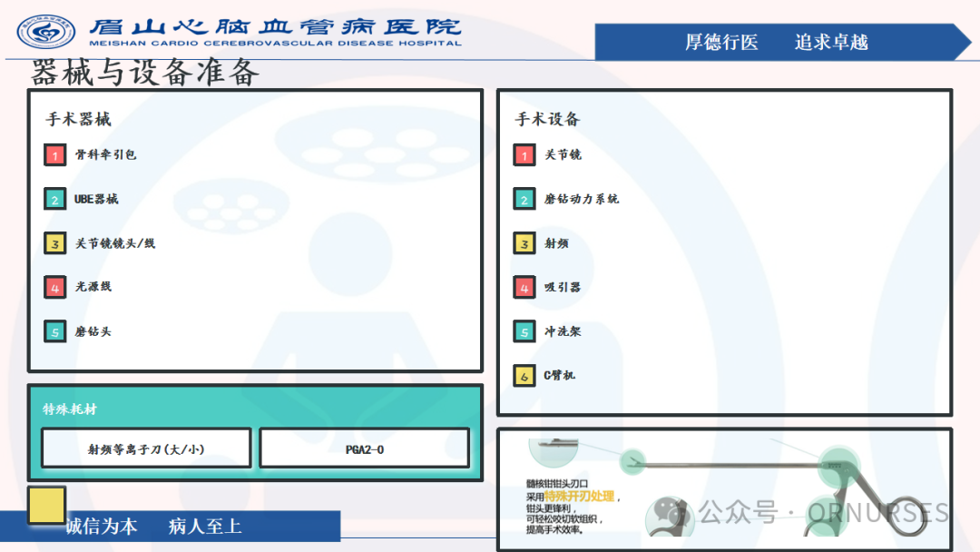Select the PGA2-0 box

[365, 448]
